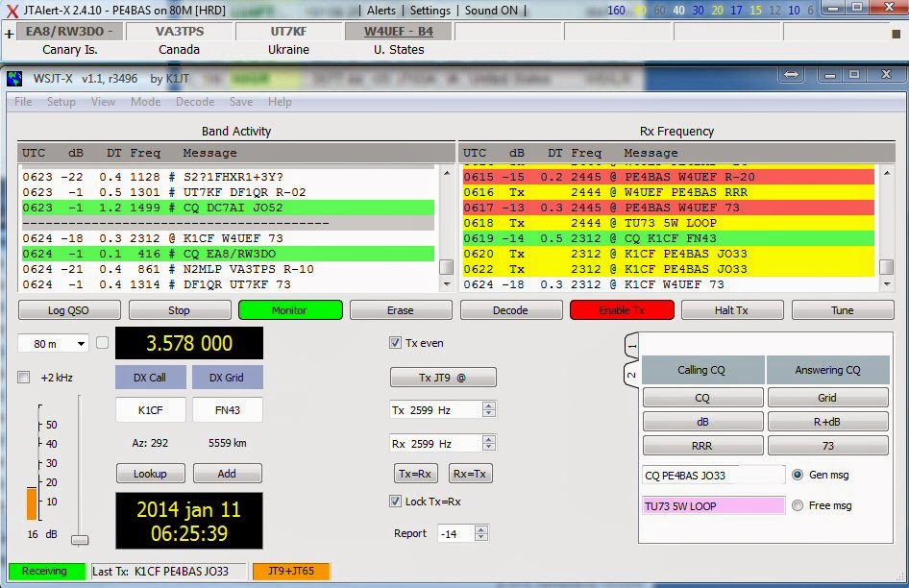909x588 pixels.
Task: Open the Save menu
Action: coord(240,102)
